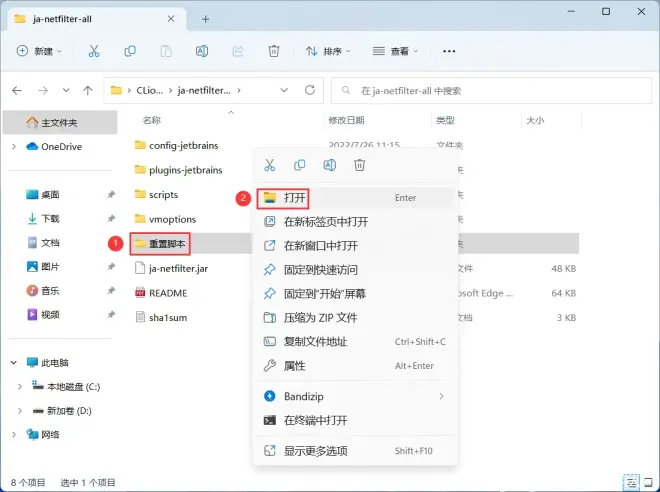Close the ja-netfilter-all tab
Screen dimensions: 660x492
pos(171,19)
